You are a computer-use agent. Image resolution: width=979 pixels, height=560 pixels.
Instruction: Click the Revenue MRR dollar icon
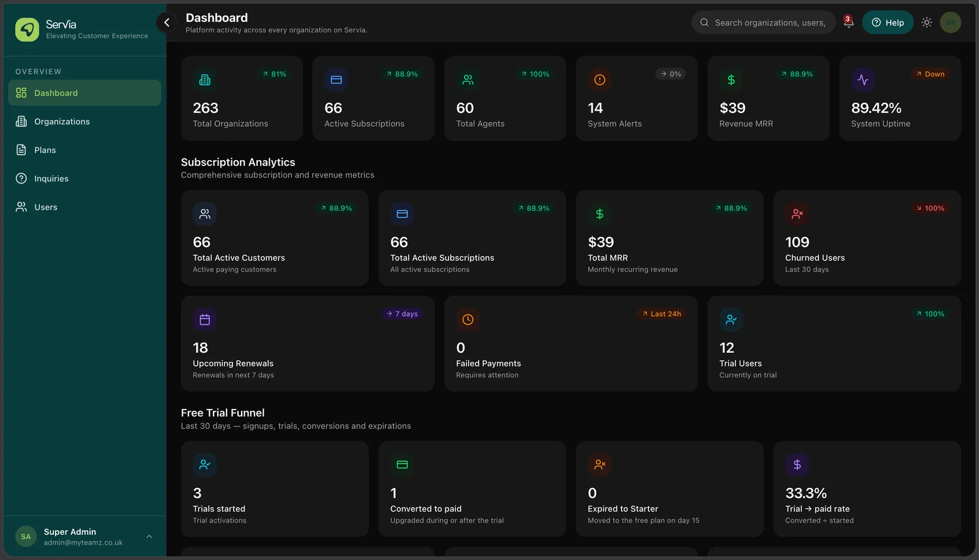coord(731,79)
